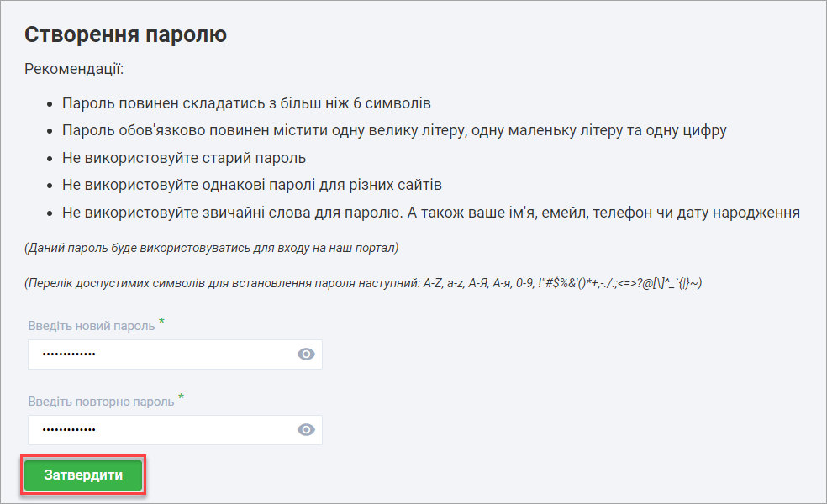This screenshot has width=827, height=504.
Task: Click the rule about ordinary words in passwords
Action: point(429,212)
